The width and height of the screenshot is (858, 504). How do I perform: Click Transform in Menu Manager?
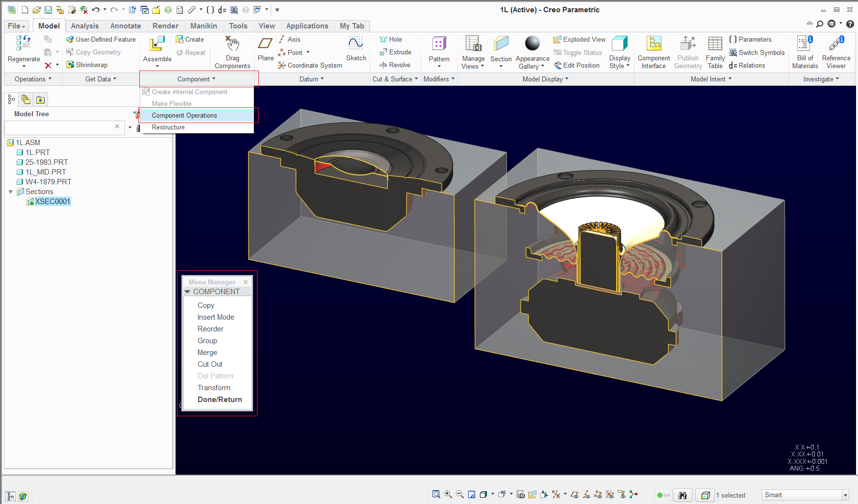click(214, 388)
